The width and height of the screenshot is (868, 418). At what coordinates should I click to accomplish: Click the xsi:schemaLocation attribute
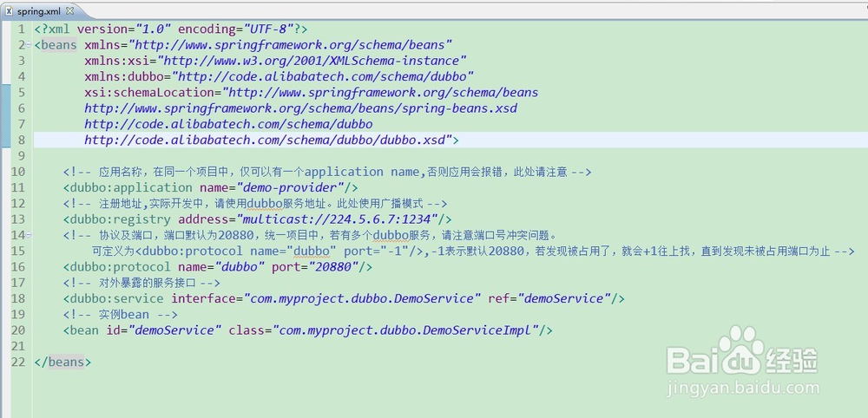coord(149,92)
